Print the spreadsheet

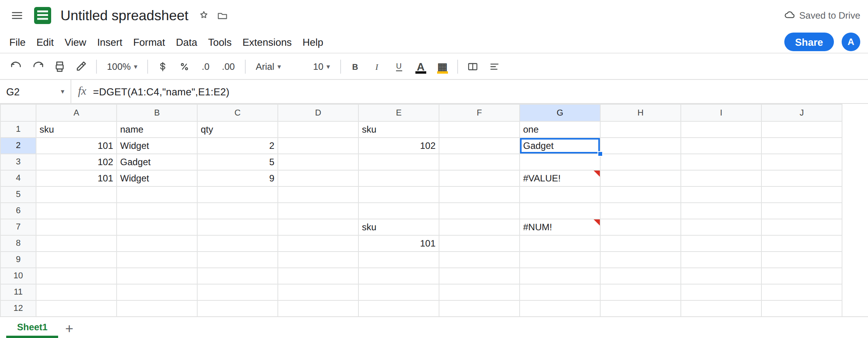pyautogui.click(x=60, y=67)
